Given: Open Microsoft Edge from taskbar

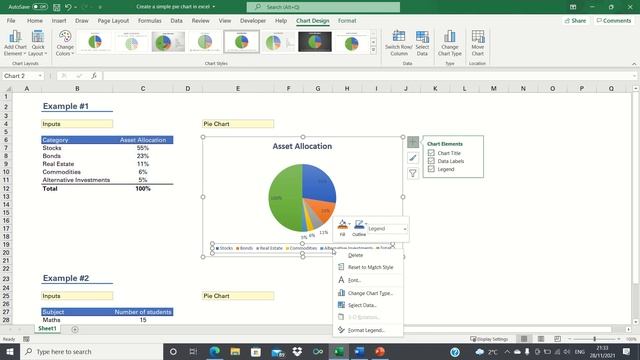Looking at the screenshot, I should coord(214,351).
